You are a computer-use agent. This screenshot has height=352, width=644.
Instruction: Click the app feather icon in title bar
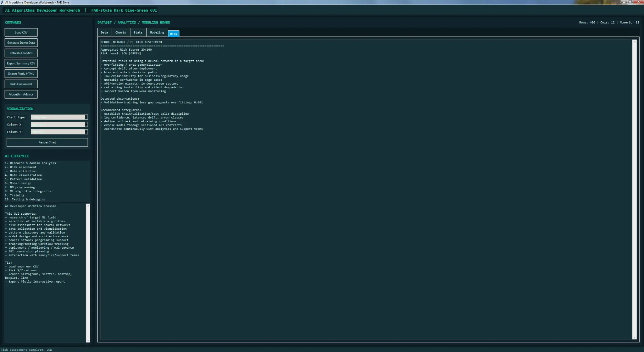click(3, 2)
